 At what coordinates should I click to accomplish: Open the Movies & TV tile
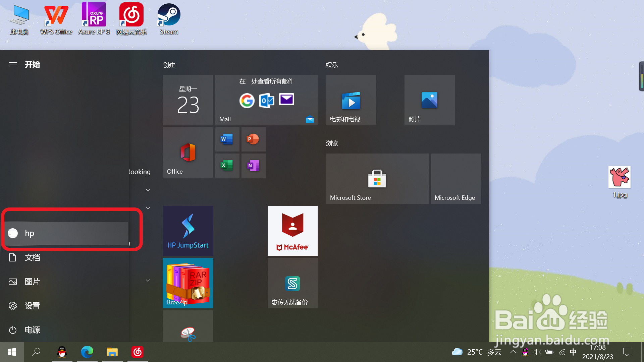coord(351,100)
